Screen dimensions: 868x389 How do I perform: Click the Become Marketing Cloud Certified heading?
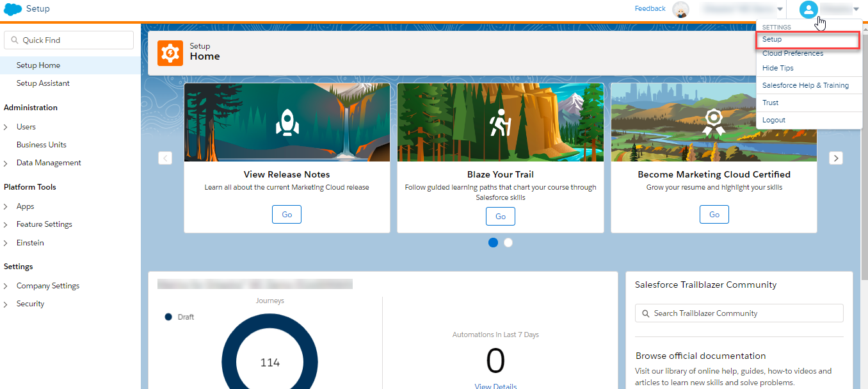[714, 174]
